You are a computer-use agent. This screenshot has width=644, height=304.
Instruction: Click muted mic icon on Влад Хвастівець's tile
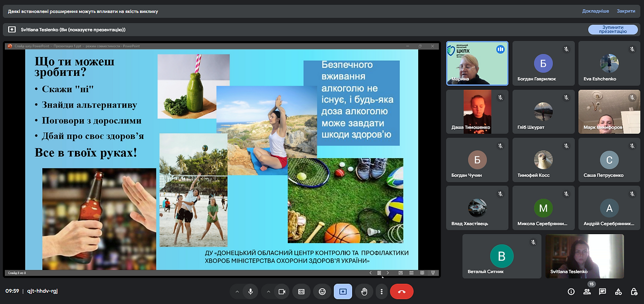(500, 194)
